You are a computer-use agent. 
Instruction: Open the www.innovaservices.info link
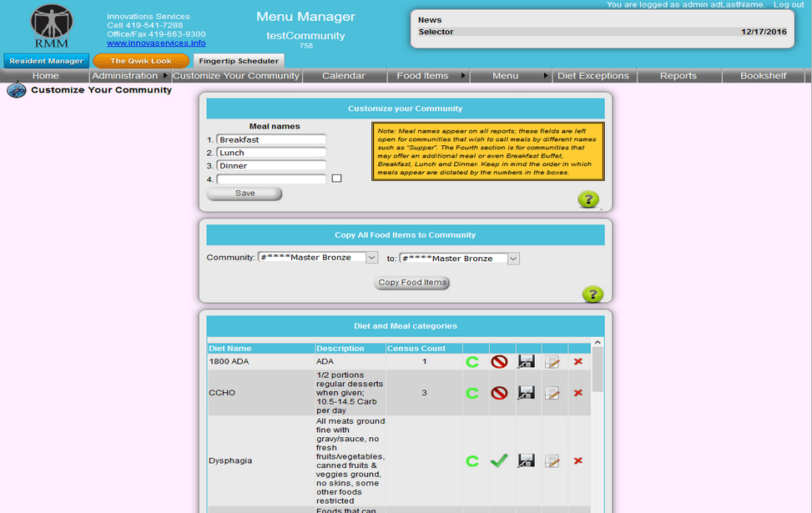pyautogui.click(x=155, y=43)
